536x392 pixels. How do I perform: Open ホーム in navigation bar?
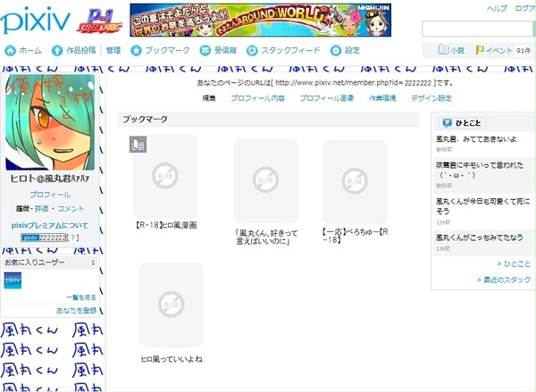coord(30,51)
